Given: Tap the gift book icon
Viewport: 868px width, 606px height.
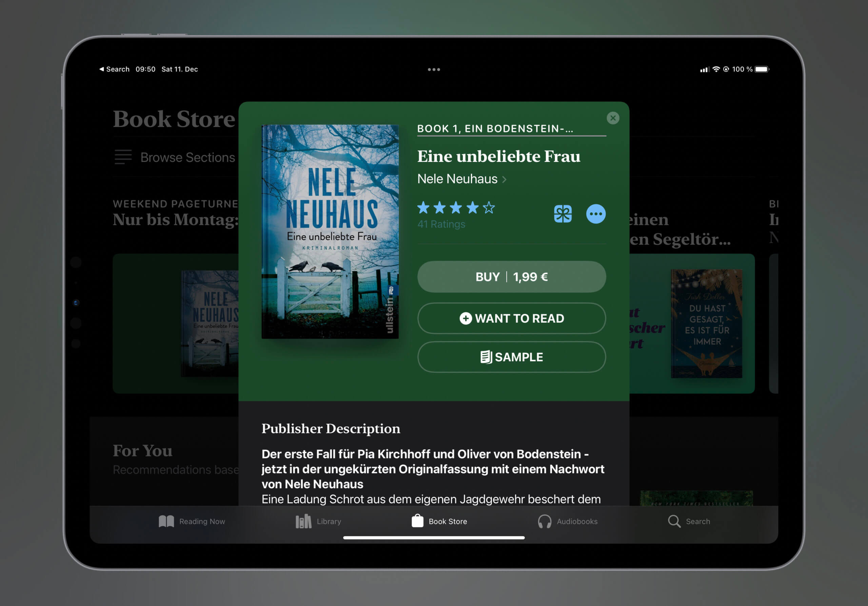Looking at the screenshot, I should pyautogui.click(x=563, y=214).
